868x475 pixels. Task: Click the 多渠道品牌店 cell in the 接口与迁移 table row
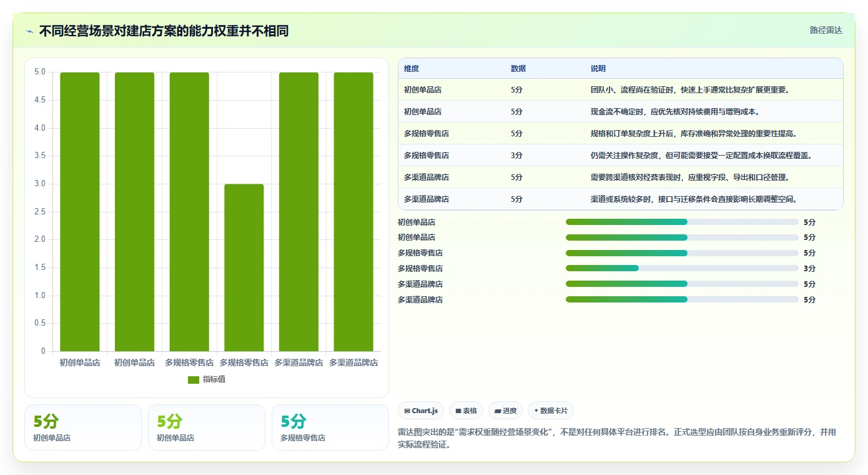pyautogui.click(x=427, y=199)
